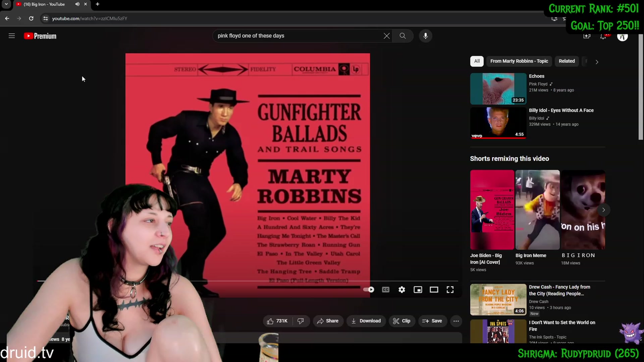644x362 pixels.
Task: Expand the browser tab search dropdown
Action: [x=6, y=4]
